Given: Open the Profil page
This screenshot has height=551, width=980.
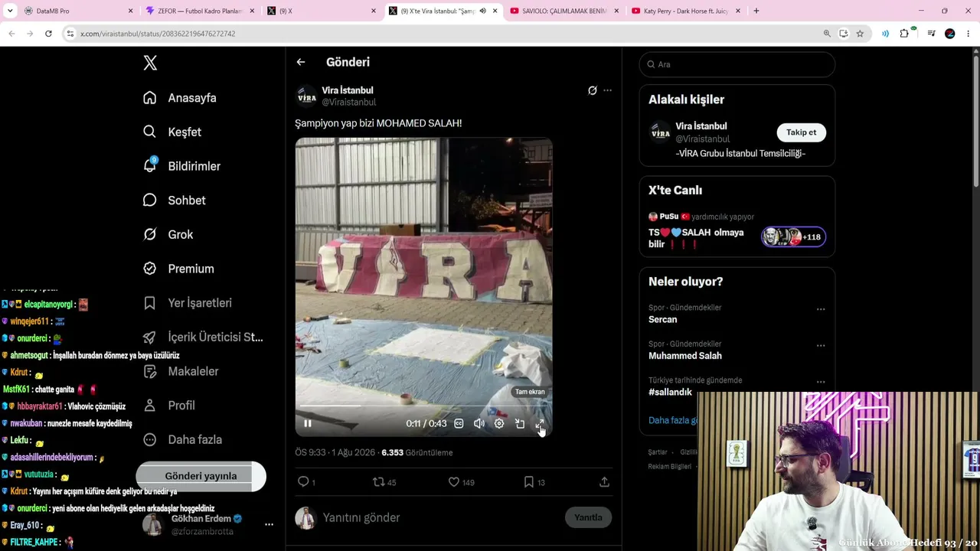Looking at the screenshot, I should tap(169, 406).
